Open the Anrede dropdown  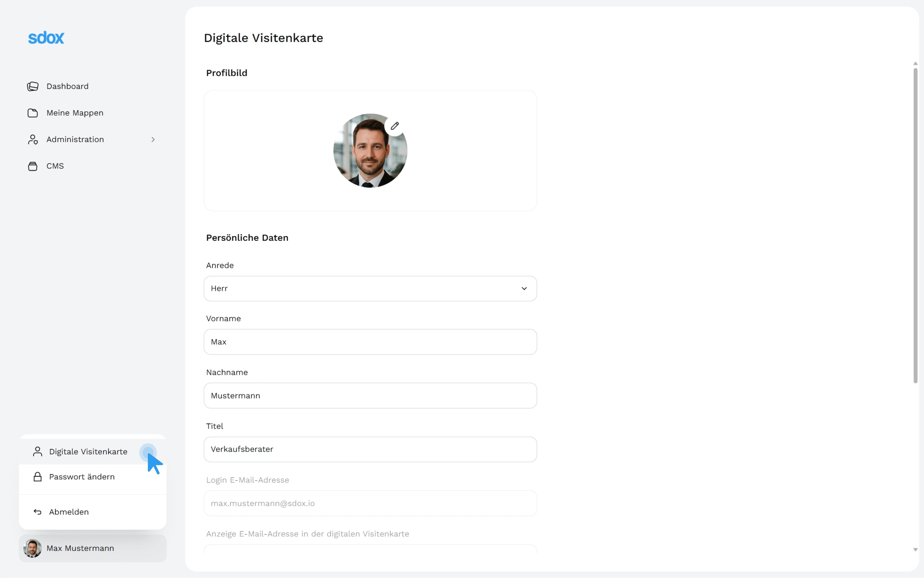point(370,289)
